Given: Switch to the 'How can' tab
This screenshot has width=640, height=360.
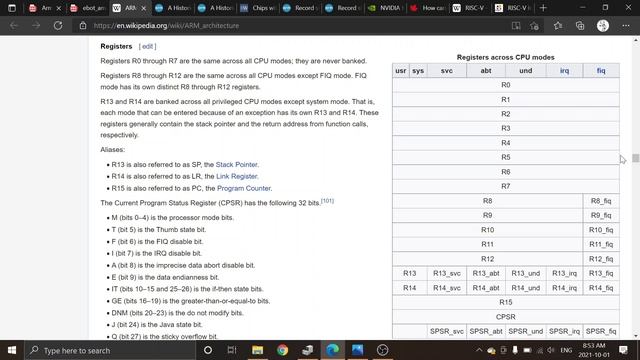Looking at the screenshot, I should coord(429,8).
